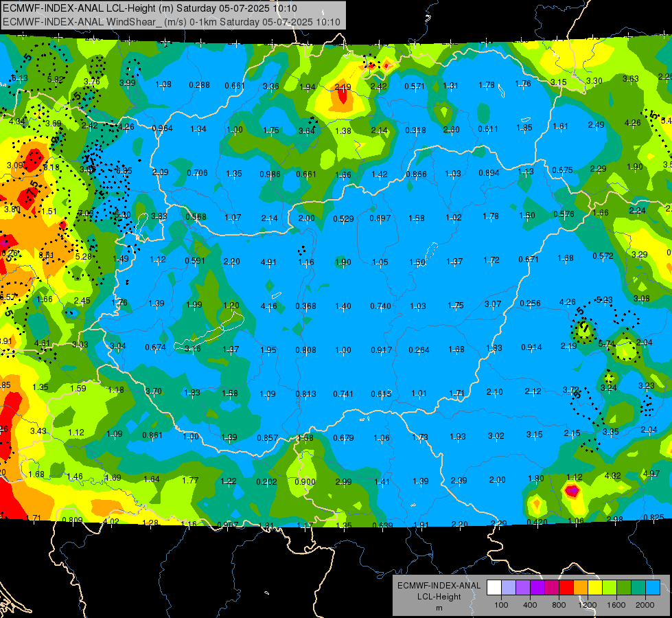Viewport: 672px width, 618px height.
Task: Click the wind shear value 4.91
Action: tap(268, 262)
